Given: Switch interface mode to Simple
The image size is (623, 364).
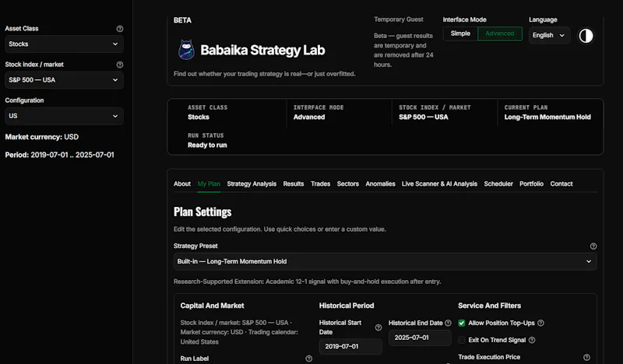Looking at the screenshot, I should point(460,33).
